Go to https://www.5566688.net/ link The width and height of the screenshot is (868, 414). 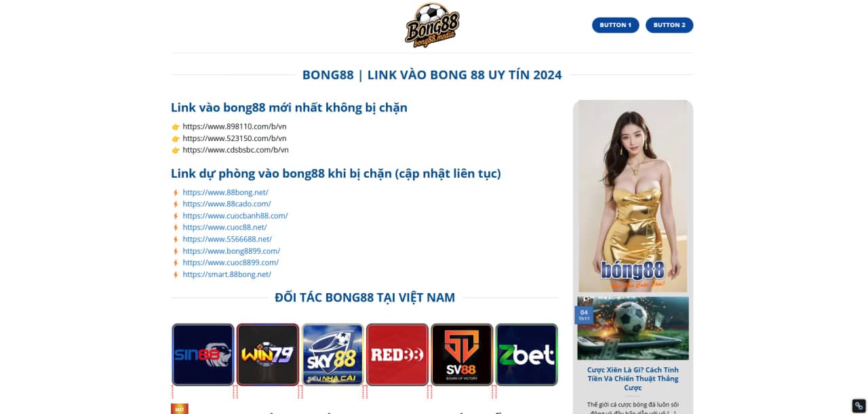[227, 239]
